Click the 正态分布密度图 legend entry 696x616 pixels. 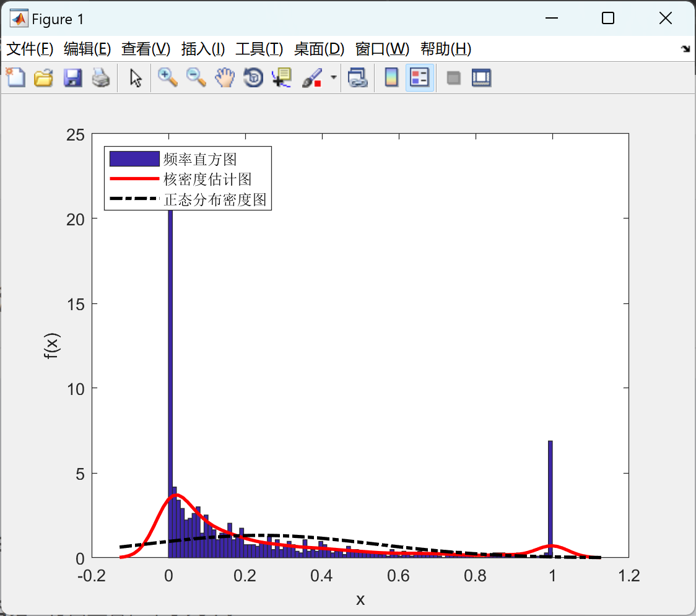click(x=215, y=199)
